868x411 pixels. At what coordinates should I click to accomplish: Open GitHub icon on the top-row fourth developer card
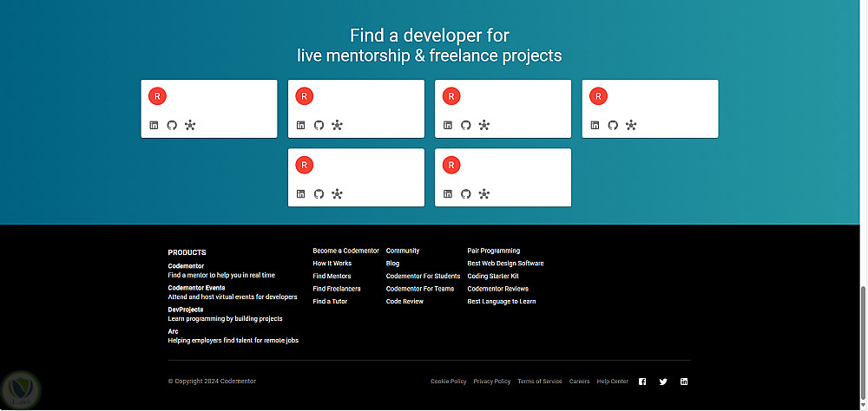[613, 125]
